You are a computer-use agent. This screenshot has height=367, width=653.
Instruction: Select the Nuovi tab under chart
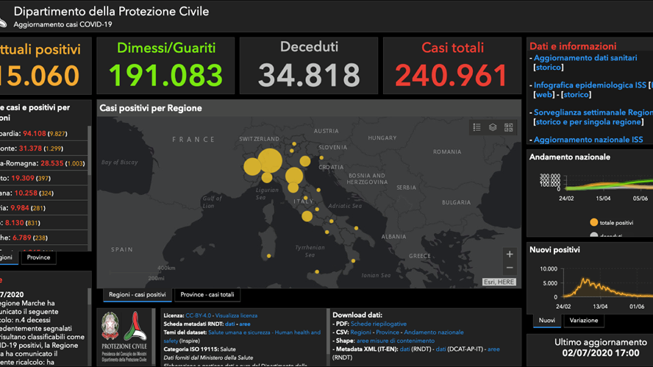[547, 320]
